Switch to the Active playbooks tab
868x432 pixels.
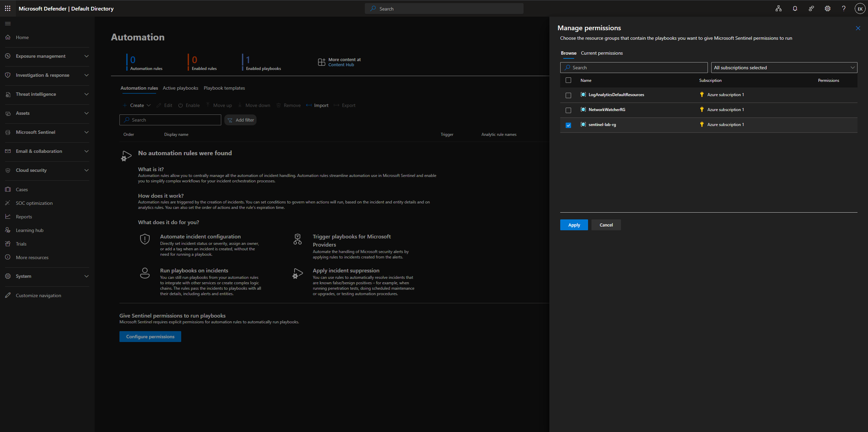point(180,88)
